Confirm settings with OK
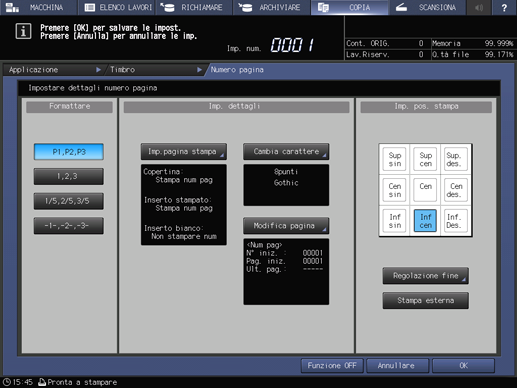 (463, 366)
